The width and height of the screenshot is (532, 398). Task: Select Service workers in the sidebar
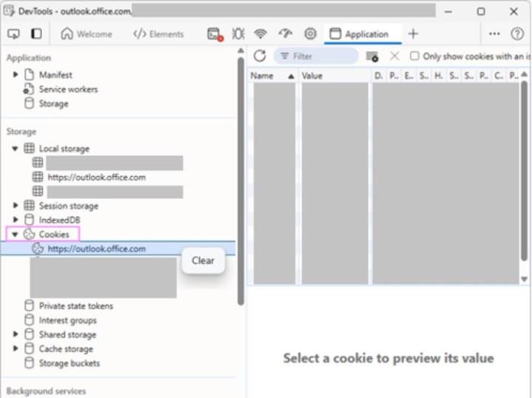click(x=68, y=90)
